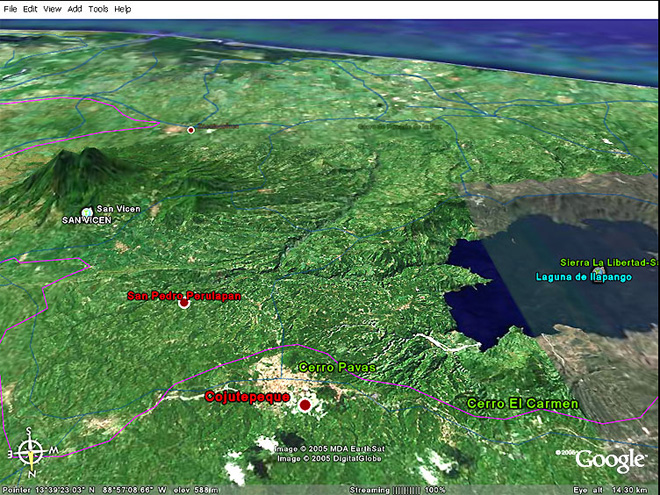Open the Help menu

pyautogui.click(x=123, y=8)
